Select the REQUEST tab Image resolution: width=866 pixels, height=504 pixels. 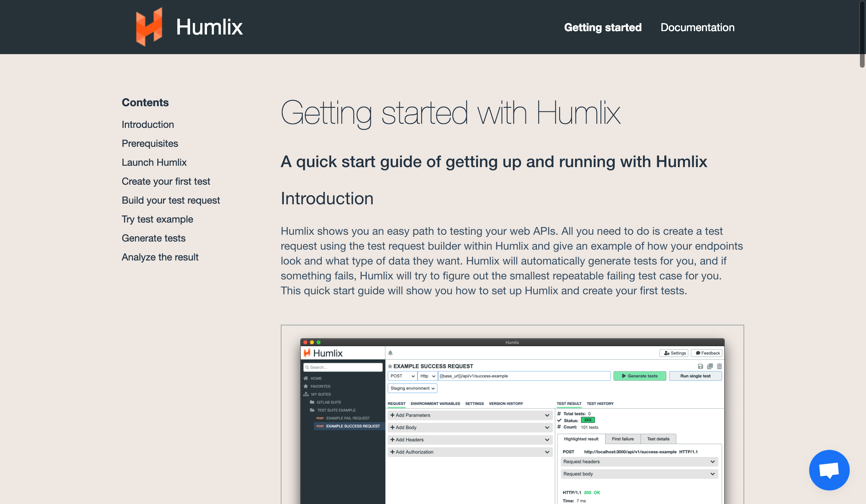[x=396, y=404]
